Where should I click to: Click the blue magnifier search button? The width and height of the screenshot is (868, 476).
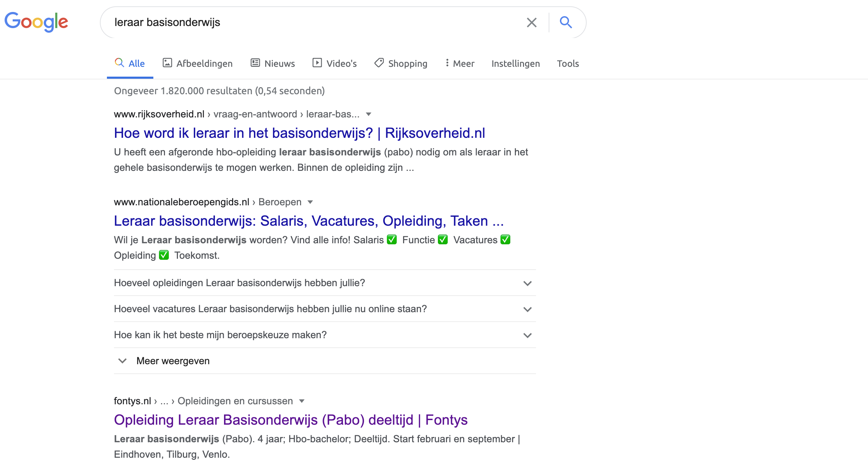coord(566,22)
